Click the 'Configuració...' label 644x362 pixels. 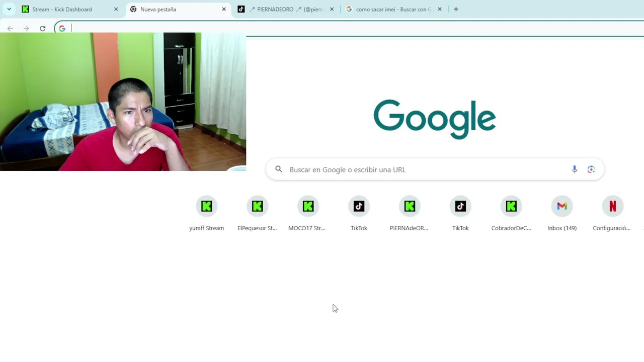[x=612, y=228]
